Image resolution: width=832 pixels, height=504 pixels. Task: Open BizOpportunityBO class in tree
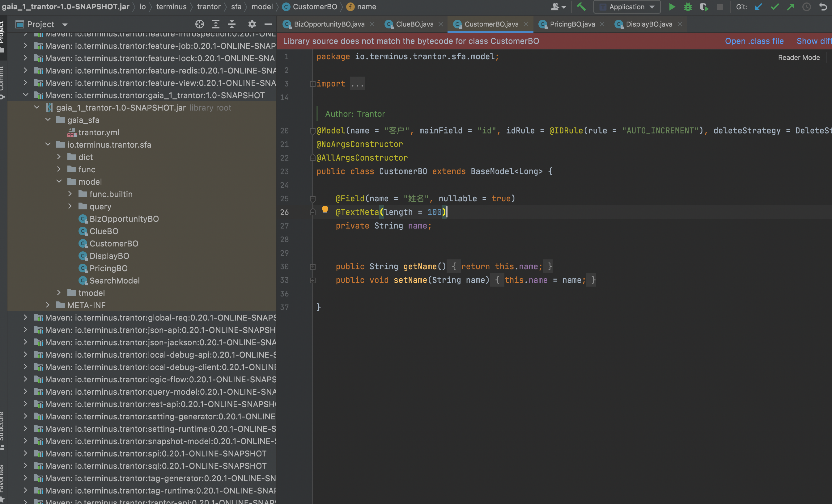coord(124,219)
